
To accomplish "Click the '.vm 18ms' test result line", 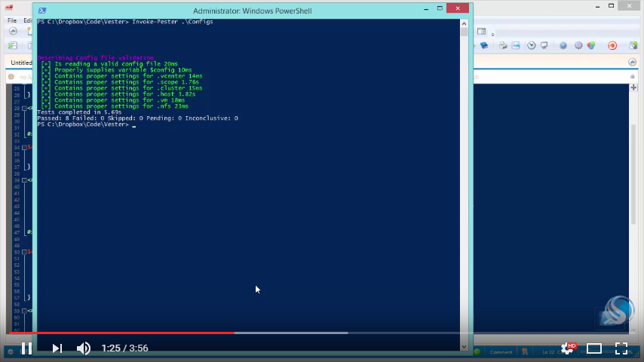I will [119, 100].
